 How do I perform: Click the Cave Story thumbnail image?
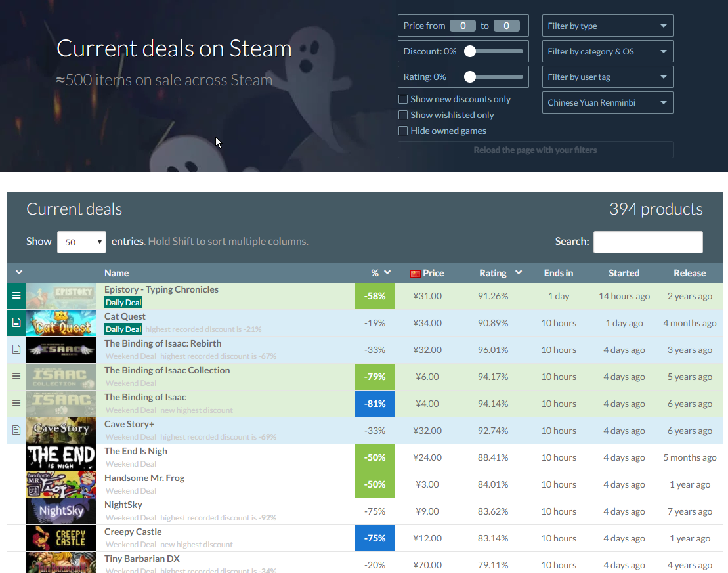click(x=61, y=431)
